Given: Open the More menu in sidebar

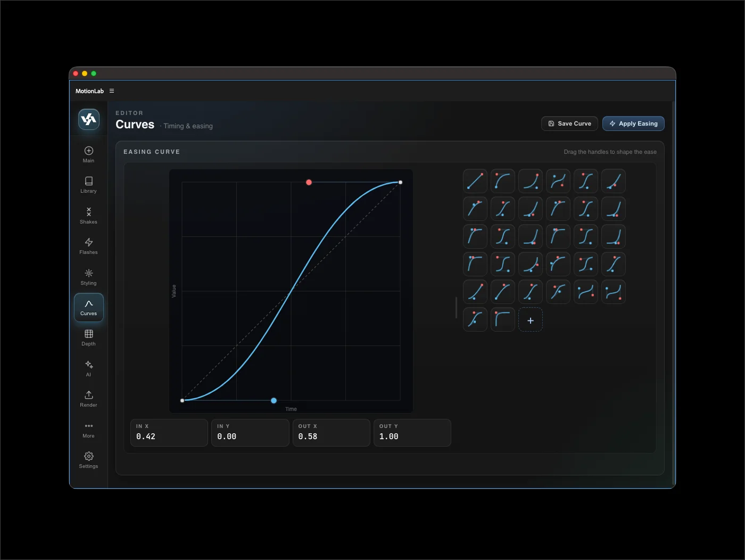Looking at the screenshot, I should coord(88,430).
